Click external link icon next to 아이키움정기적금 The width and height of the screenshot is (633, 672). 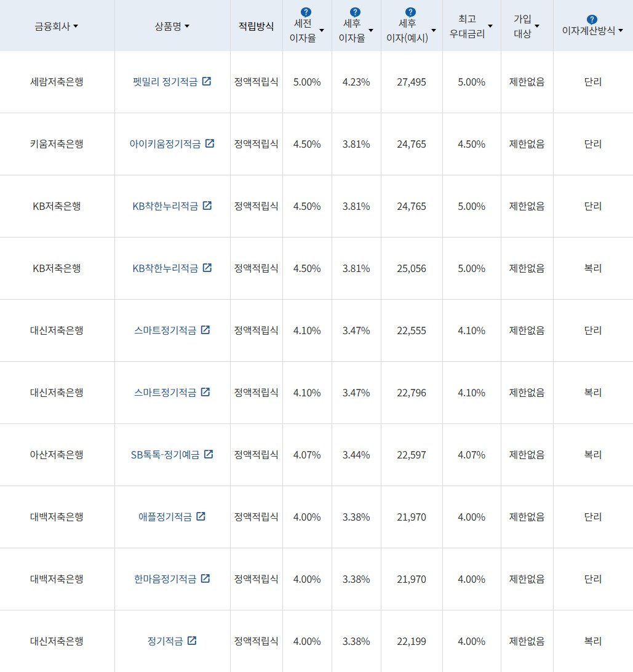click(x=210, y=143)
